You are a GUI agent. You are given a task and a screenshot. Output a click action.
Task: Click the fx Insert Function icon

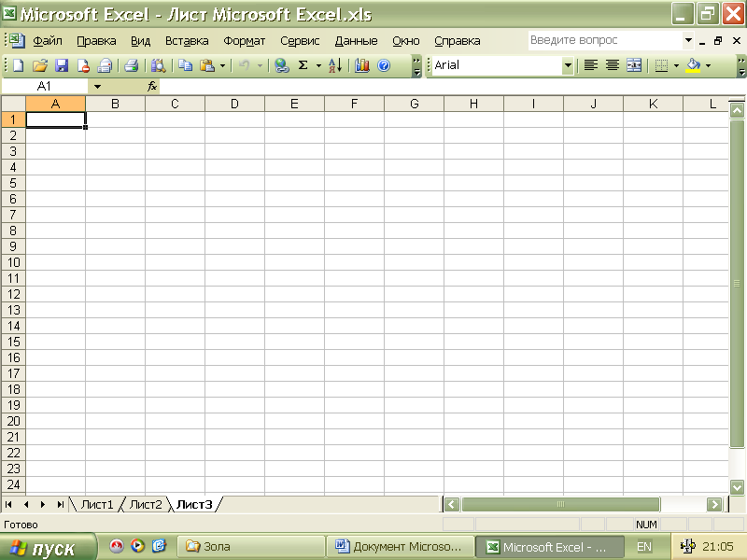pyautogui.click(x=152, y=86)
